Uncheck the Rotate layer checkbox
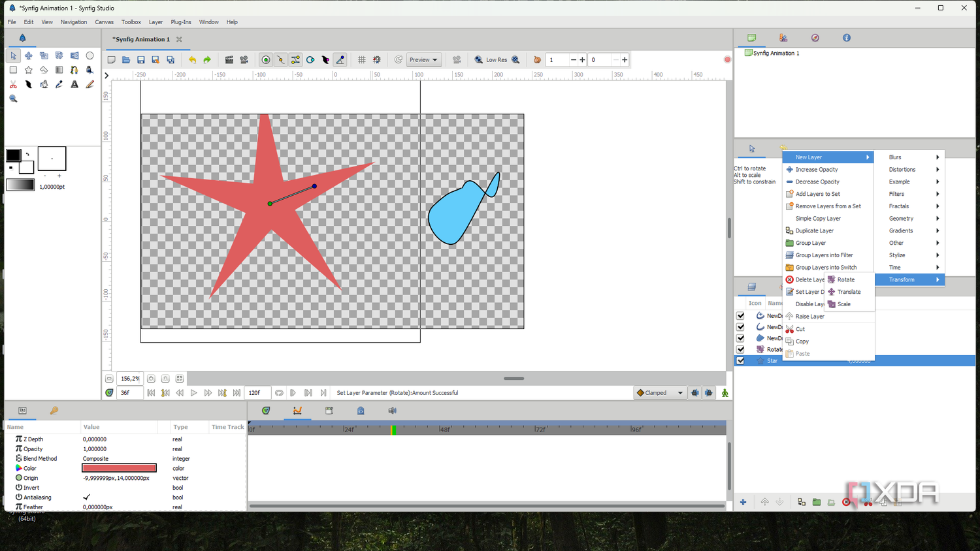The height and width of the screenshot is (551, 980). 740,349
